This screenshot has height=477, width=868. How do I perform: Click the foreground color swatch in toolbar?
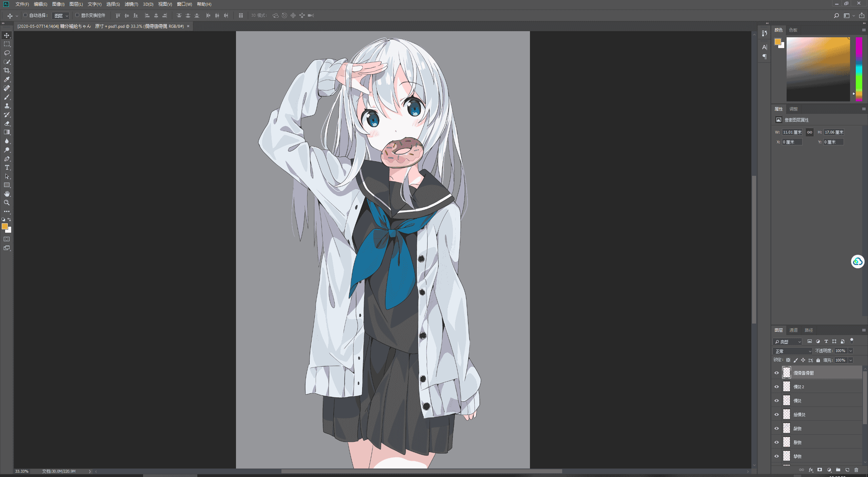5,226
